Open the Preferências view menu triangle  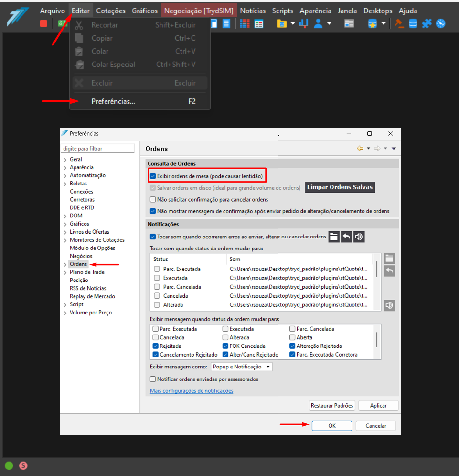click(394, 149)
